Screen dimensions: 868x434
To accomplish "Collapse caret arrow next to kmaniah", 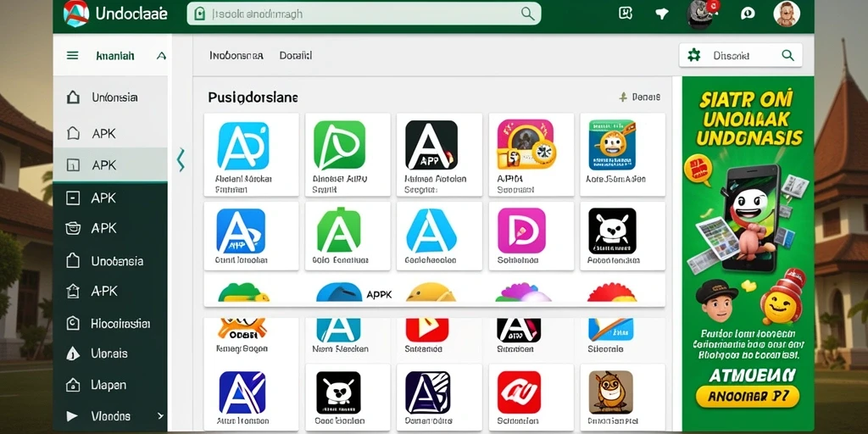I will [161, 56].
